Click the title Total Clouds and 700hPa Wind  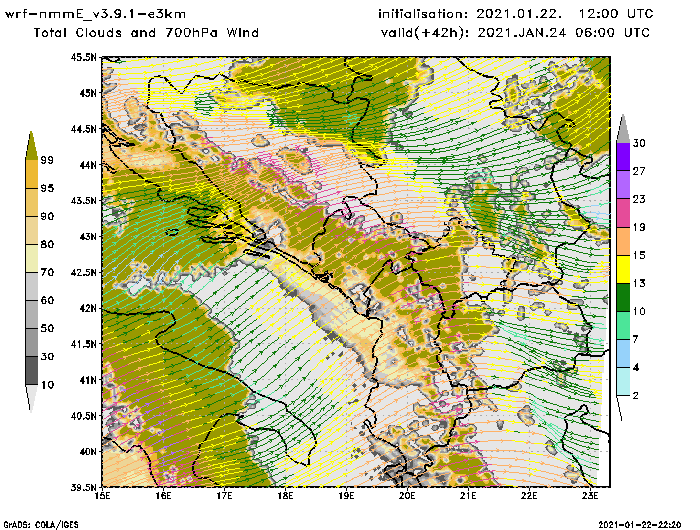(x=146, y=33)
